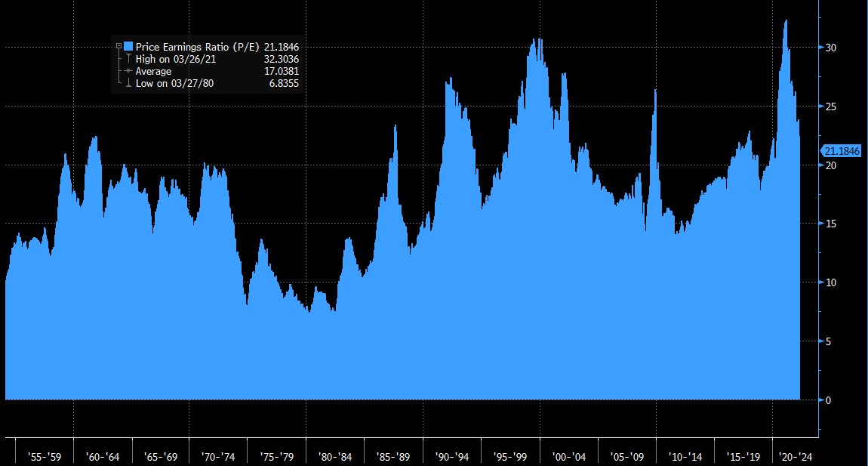Click the '75-'79 x-axis period label

[277, 457]
